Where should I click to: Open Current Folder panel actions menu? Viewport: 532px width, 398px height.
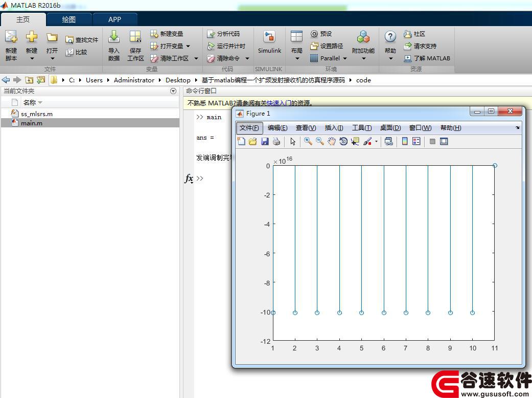173,91
